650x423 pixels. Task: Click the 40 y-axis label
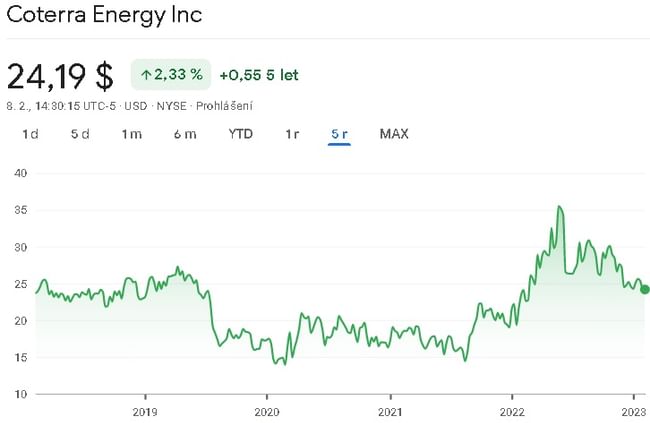[19, 173]
